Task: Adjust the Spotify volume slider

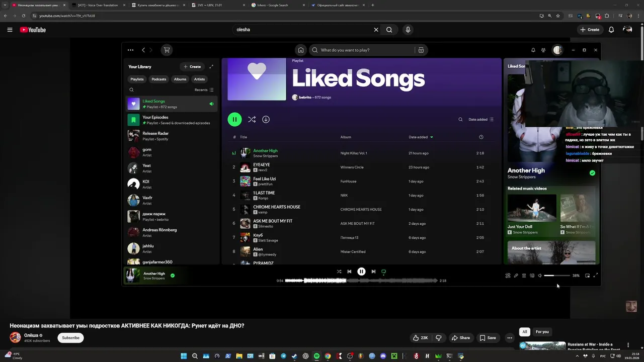Action: [x=557, y=276]
